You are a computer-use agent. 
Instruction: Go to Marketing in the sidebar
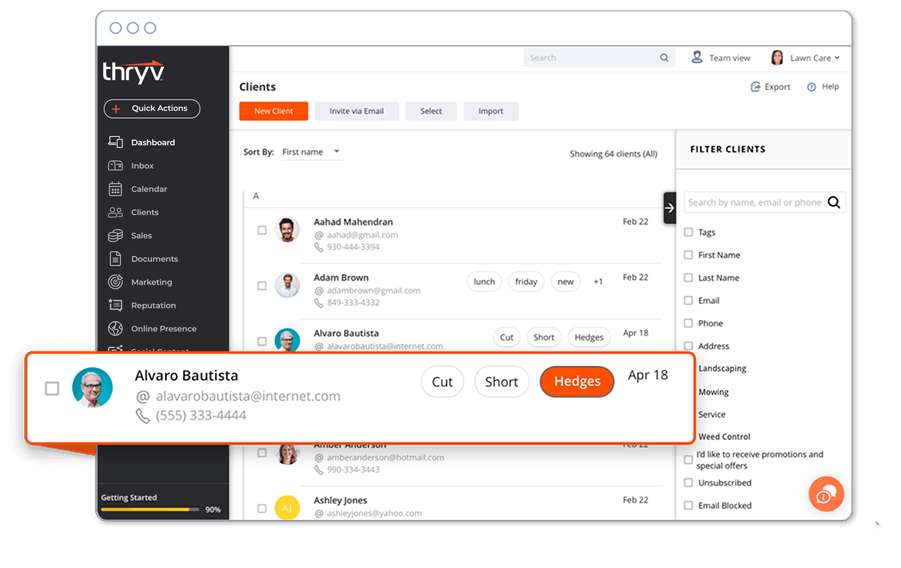pos(151,282)
